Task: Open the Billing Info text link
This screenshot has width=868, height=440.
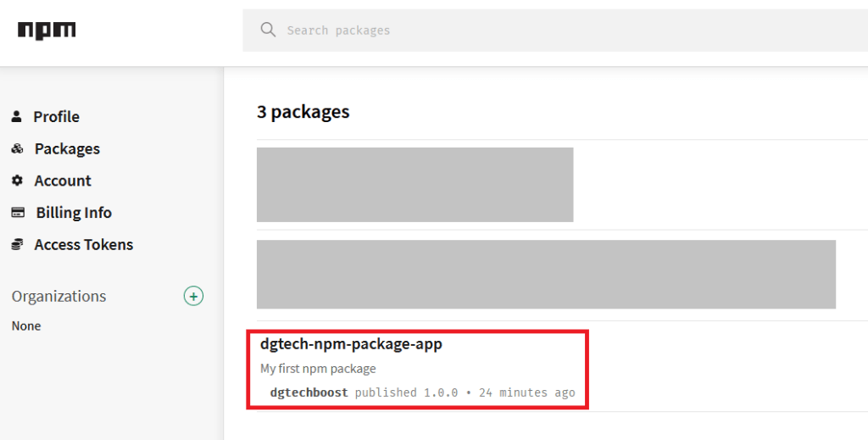Action: tap(74, 213)
